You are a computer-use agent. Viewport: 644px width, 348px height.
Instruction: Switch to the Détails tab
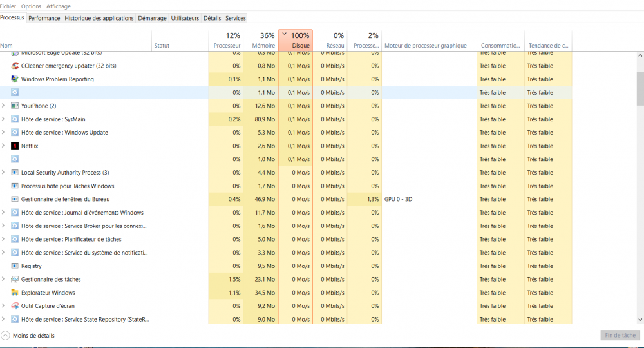coord(213,18)
